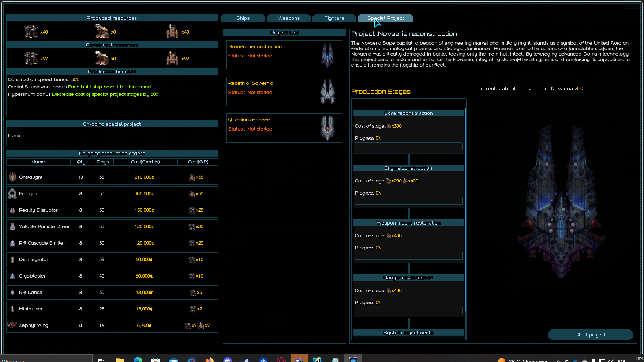Click the consumed weapon resource icon x97

tap(31, 59)
